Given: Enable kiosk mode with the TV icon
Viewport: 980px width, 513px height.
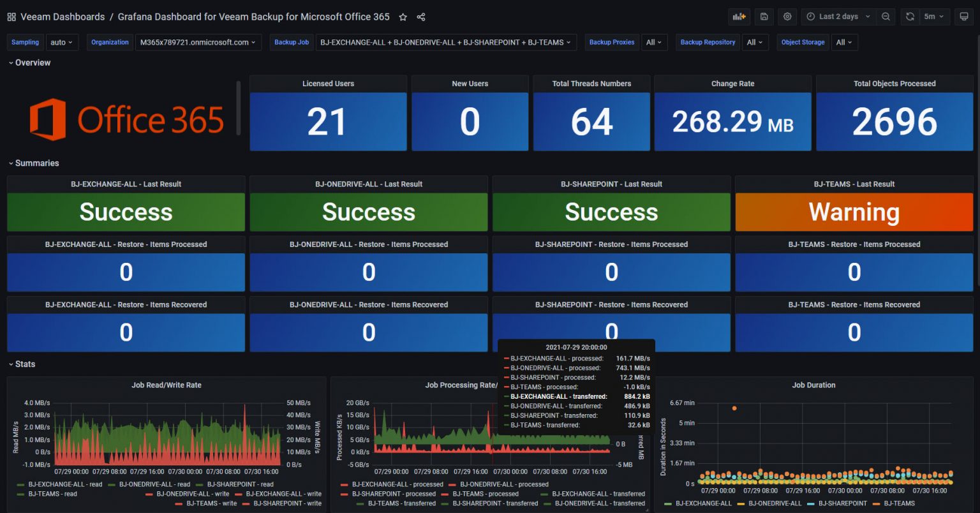Looking at the screenshot, I should [963, 17].
